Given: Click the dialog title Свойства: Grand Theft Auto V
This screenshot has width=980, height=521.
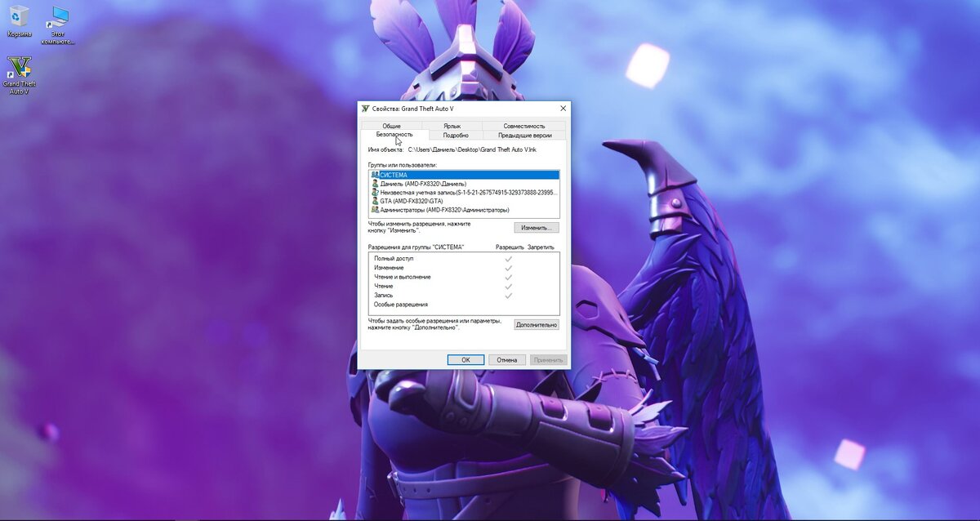Looking at the screenshot, I should pos(412,108).
